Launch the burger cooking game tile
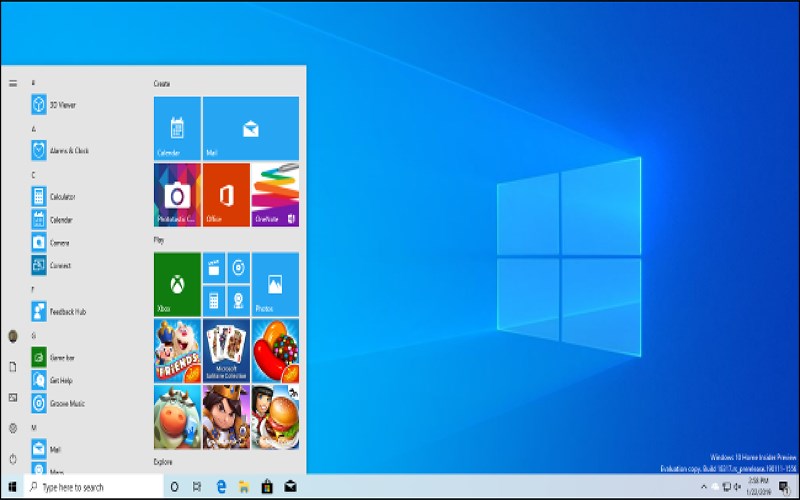The image size is (800, 500). (275, 417)
